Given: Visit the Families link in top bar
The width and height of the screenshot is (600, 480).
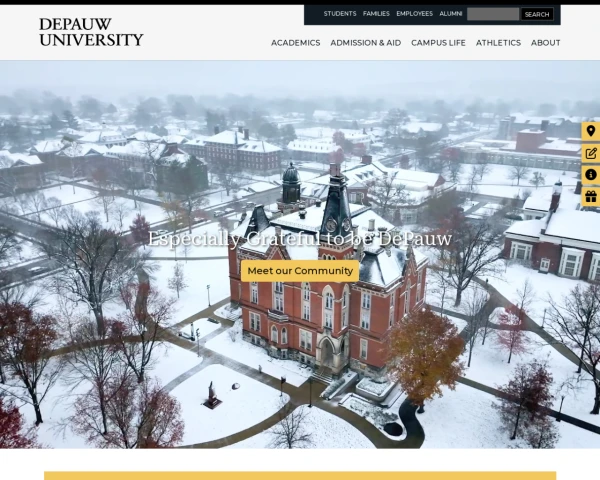Looking at the screenshot, I should (376, 14).
